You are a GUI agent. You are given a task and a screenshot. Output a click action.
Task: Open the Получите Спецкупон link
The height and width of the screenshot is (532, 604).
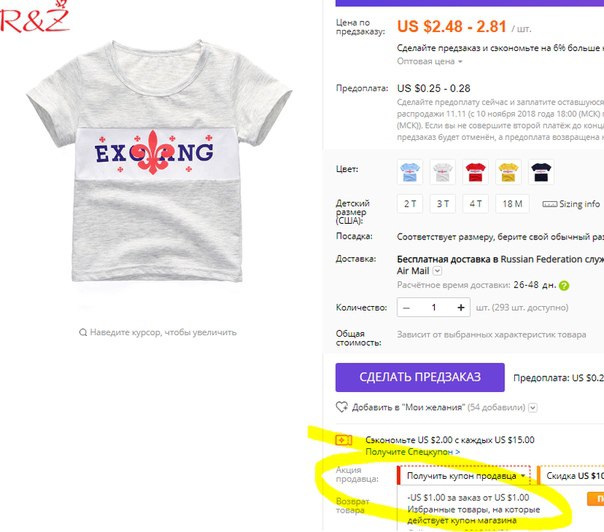point(413,452)
